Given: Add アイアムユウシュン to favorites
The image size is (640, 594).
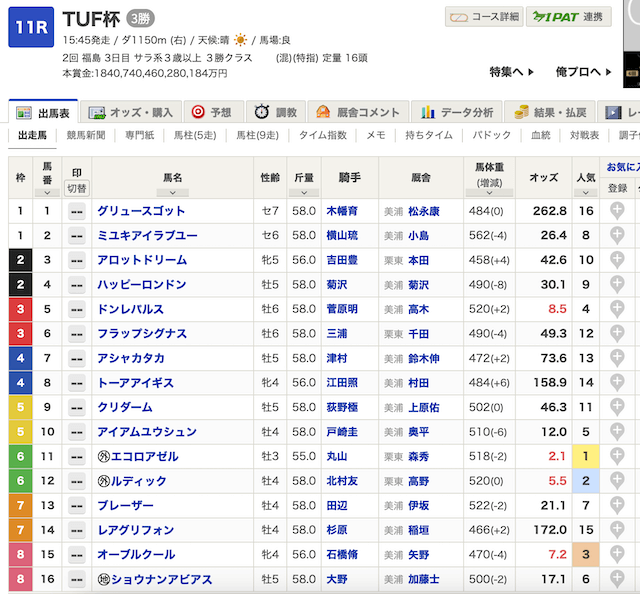Looking at the screenshot, I should tap(617, 432).
